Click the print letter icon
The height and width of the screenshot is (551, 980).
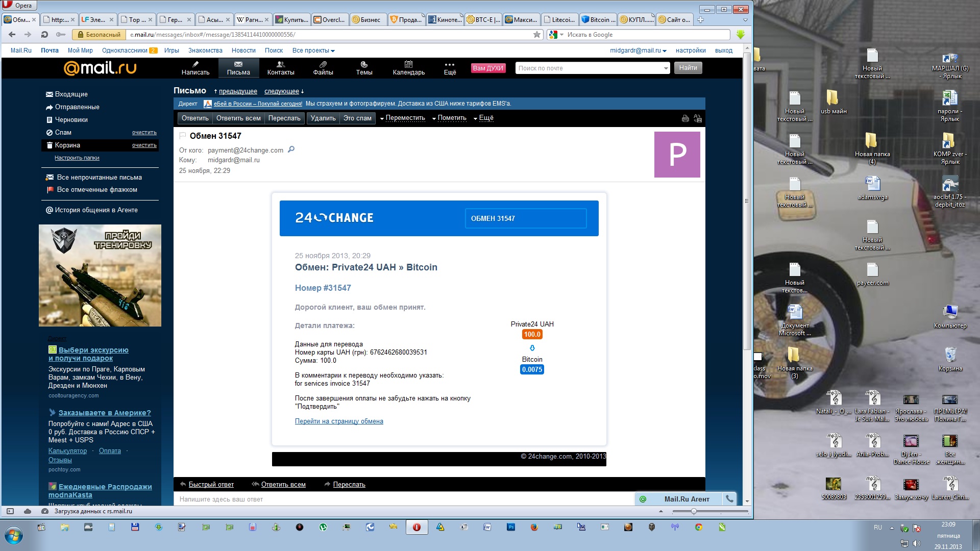(685, 118)
